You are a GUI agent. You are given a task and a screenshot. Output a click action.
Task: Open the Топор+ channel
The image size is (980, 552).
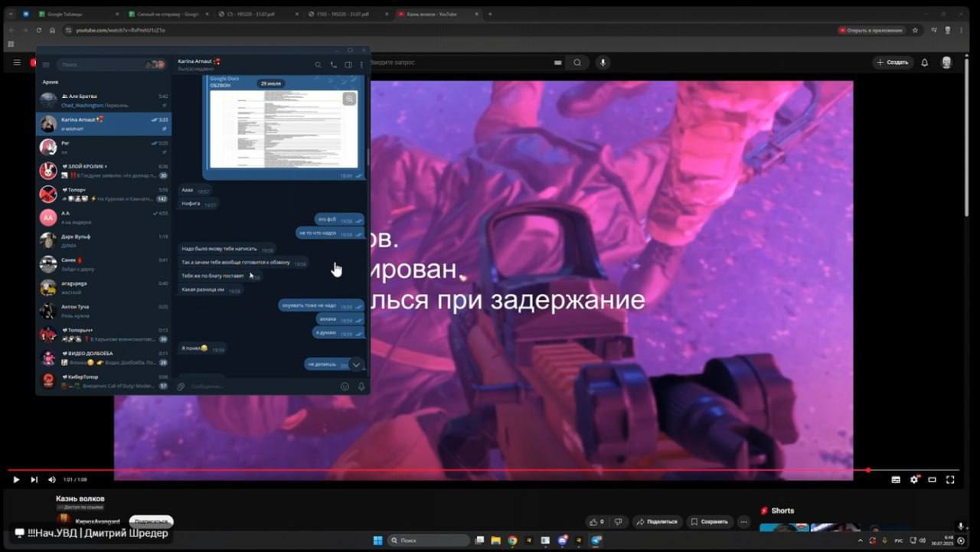point(103,194)
